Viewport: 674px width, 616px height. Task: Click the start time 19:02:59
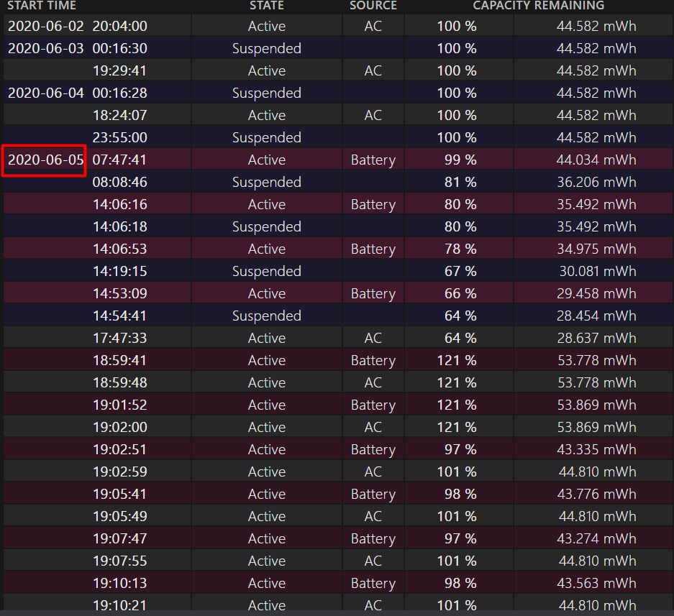coord(120,472)
